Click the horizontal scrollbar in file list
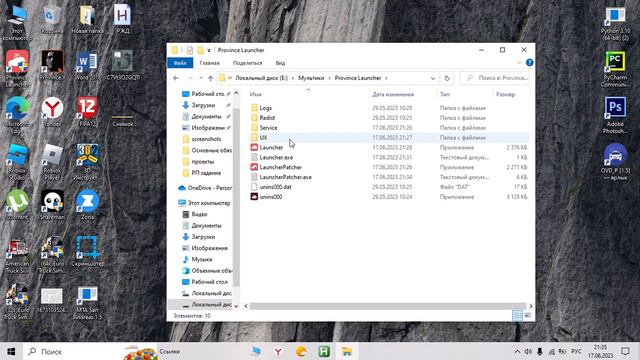 click(387, 306)
